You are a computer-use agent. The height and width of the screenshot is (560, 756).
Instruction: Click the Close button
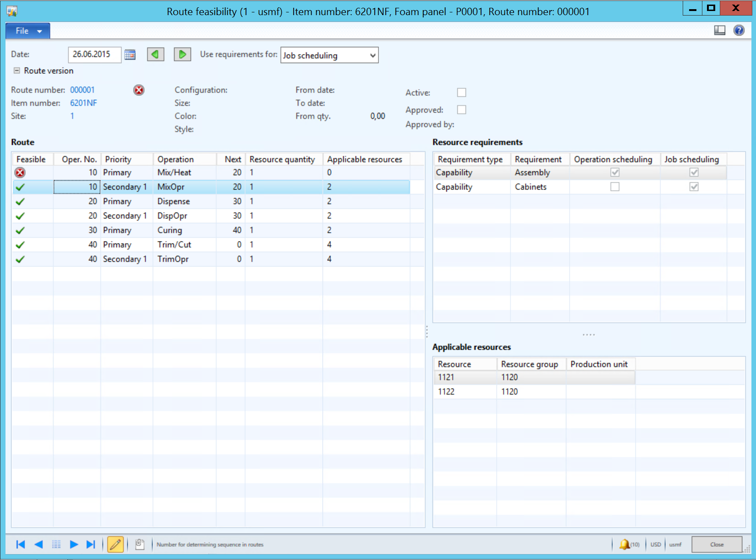tap(717, 544)
